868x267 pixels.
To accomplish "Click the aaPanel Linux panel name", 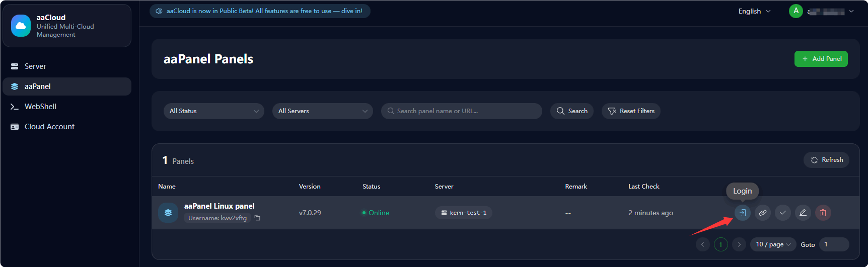I will pyautogui.click(x=219, y=206).
